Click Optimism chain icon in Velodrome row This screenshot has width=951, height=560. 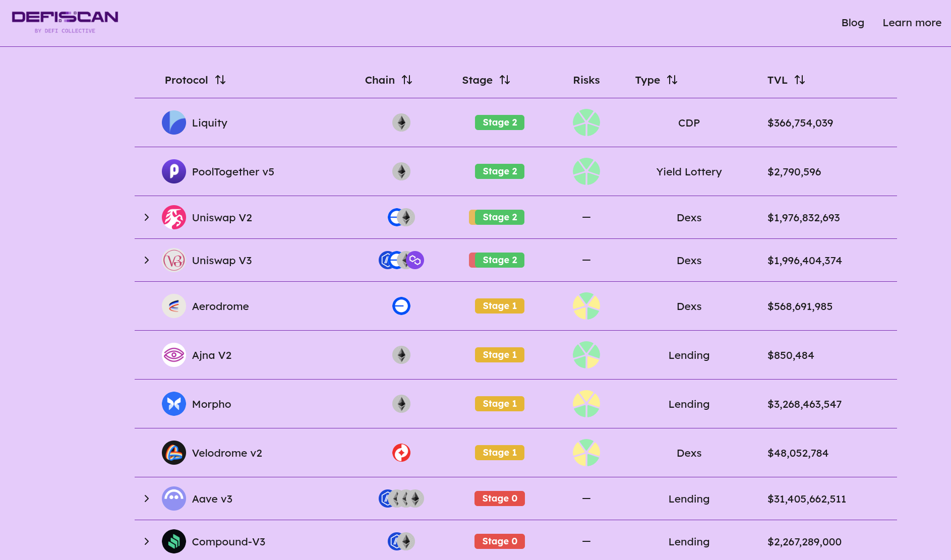[x=401, y=453]
